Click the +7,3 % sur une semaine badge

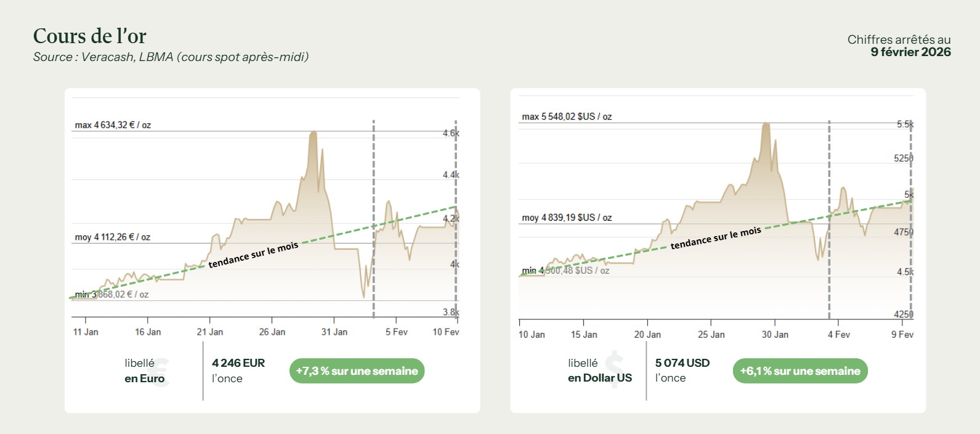(357, 371)
